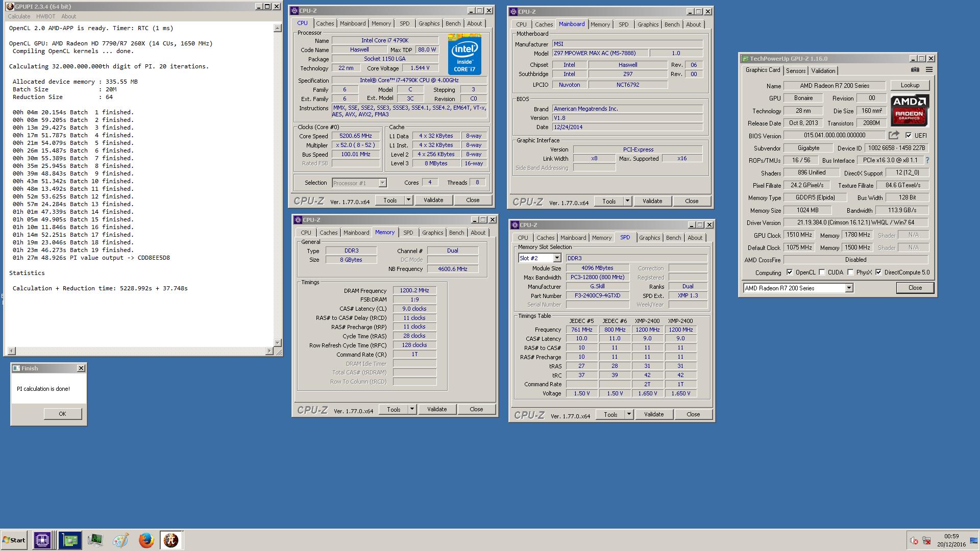Close the Finish dialog with its X button
Image resolution: width=980 pixels, height=551 pixels.
(x=81, y=368)
